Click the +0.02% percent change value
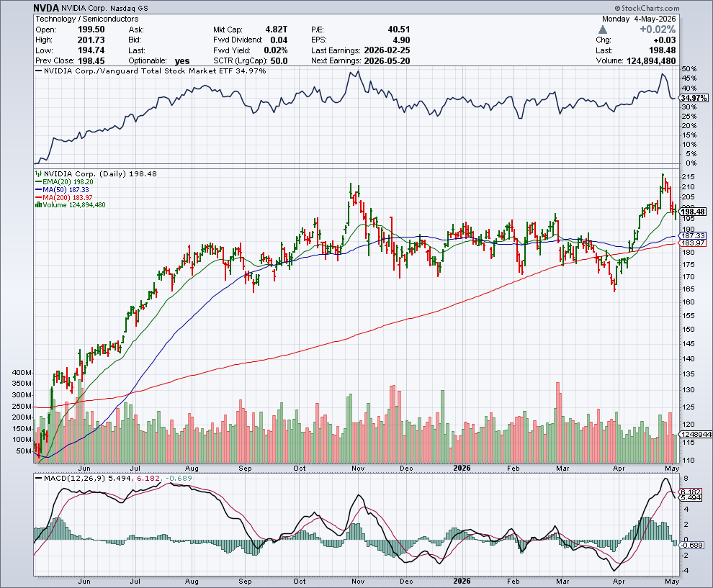The width and height of the screenshot is (713, 588). pyautogui.click(x=658, y=30)
